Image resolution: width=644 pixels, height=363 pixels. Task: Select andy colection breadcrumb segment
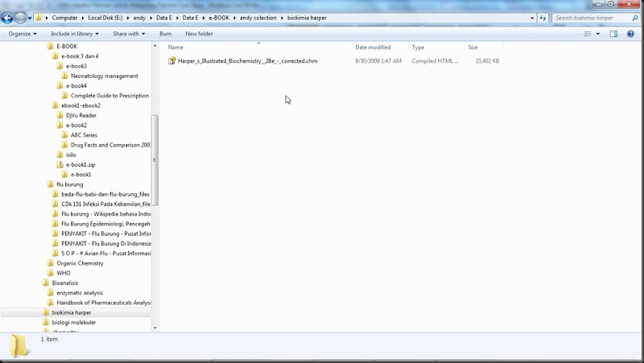coord(258,18)
